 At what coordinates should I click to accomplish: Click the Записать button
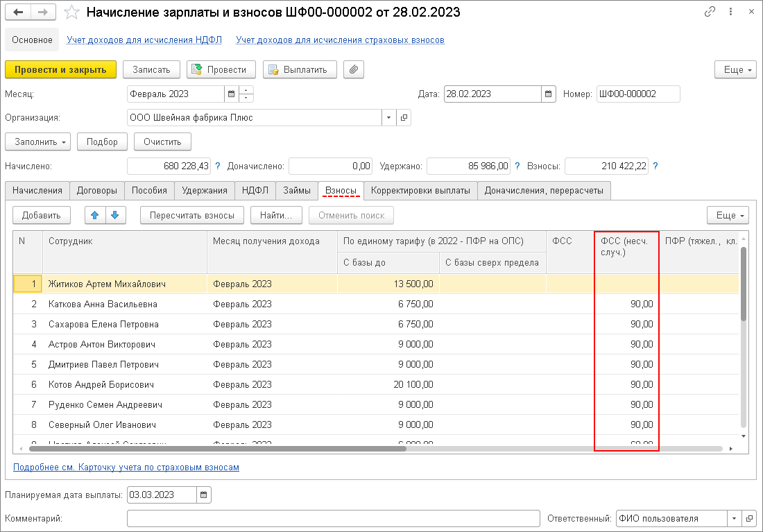(x=151, y=69)
